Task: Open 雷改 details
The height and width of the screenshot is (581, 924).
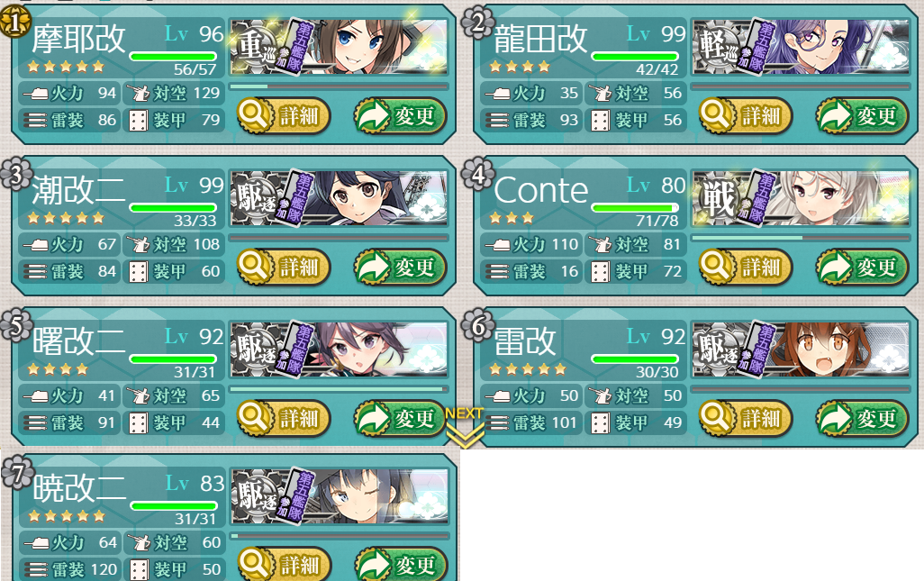Action: (x=746, y=418)
